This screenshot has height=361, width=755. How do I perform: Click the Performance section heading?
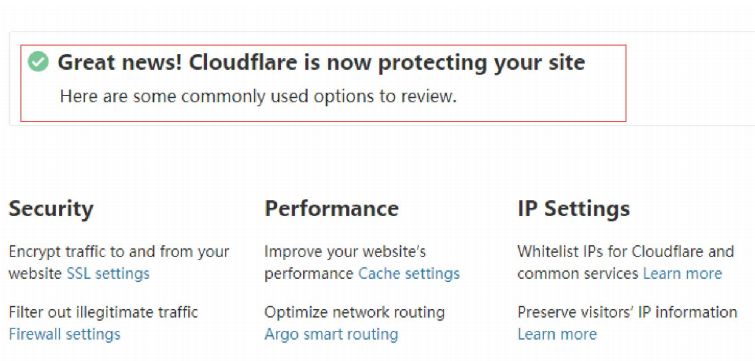pyautogui.click(x=331, y=208)
